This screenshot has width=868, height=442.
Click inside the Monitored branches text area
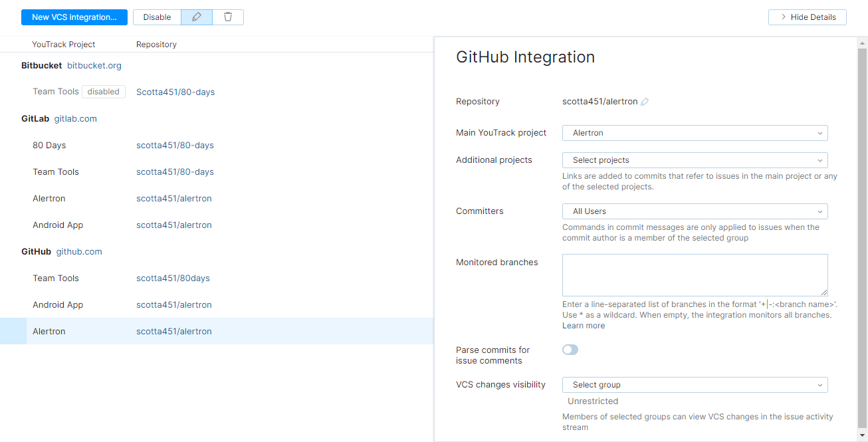click(x=694, y=275)
